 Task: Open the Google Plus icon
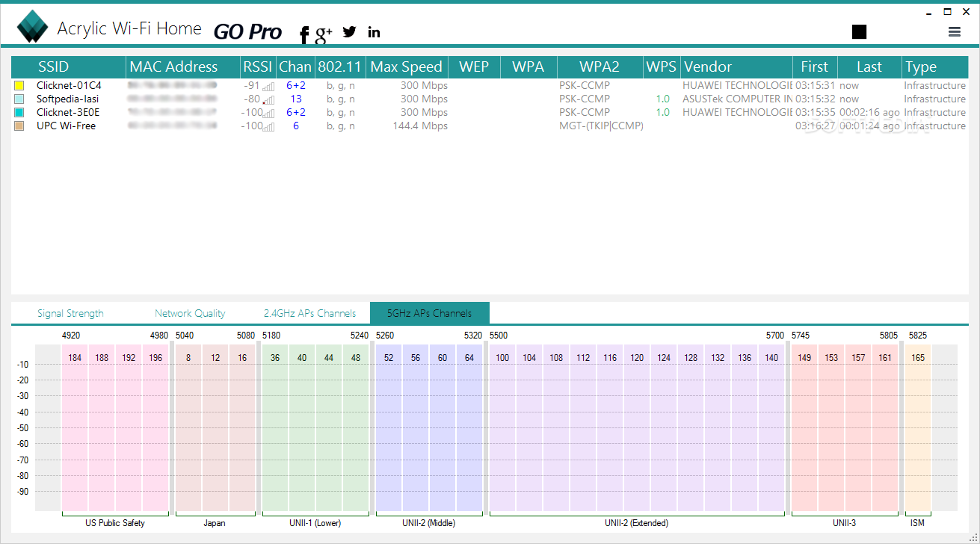point(324,33)
